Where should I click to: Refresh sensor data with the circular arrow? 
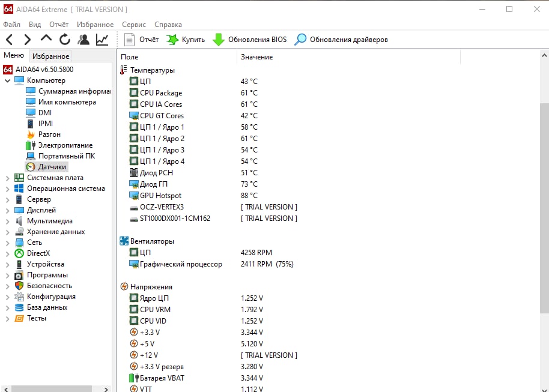65,40
